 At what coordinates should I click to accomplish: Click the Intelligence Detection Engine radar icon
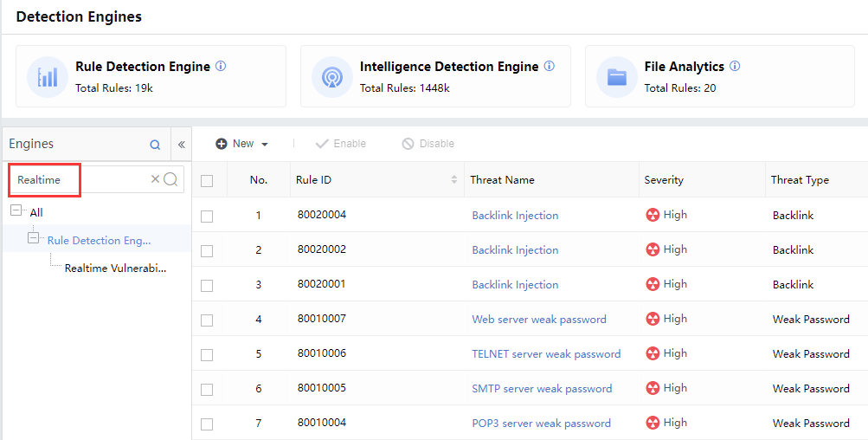pos(331,76)
